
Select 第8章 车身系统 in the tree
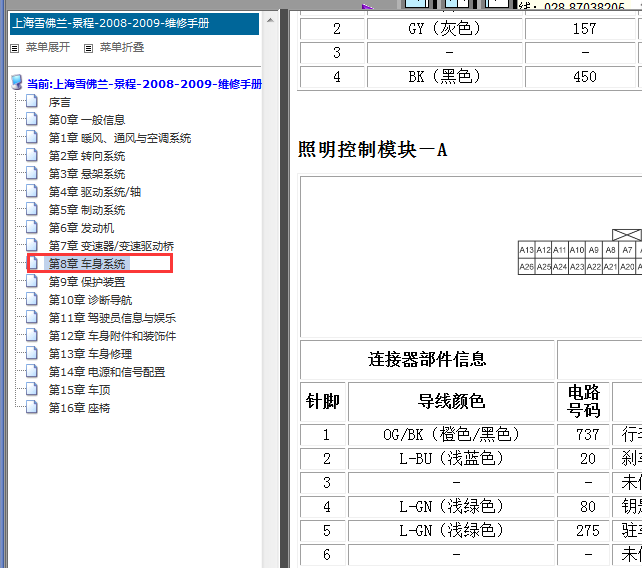tap(87, 264)
